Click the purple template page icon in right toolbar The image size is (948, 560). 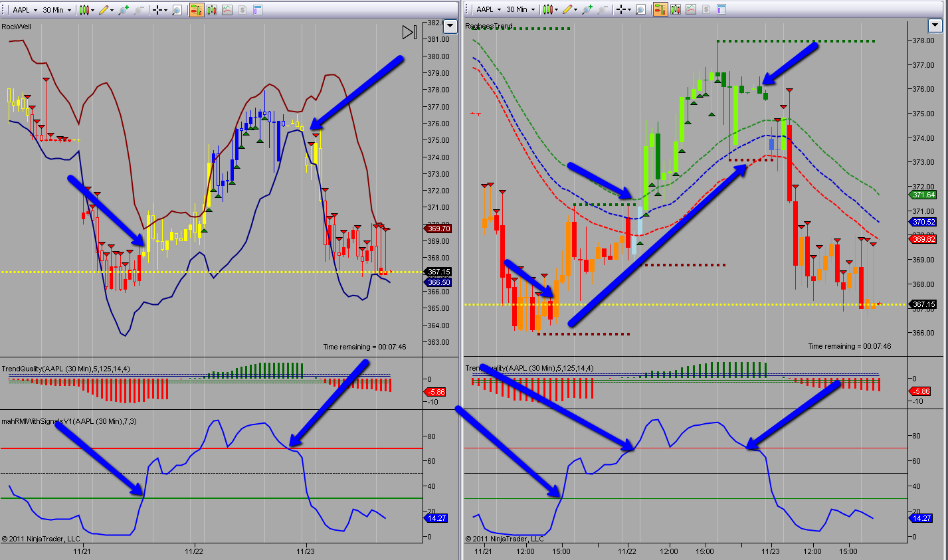[x=721, y=10]
